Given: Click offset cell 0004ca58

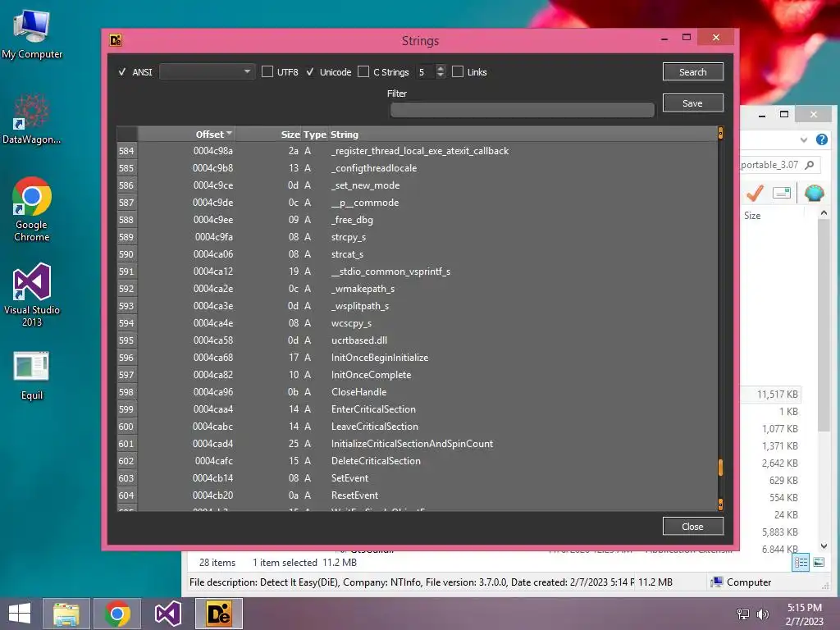Looking at the screenshot, I should [x=213, y=340].
